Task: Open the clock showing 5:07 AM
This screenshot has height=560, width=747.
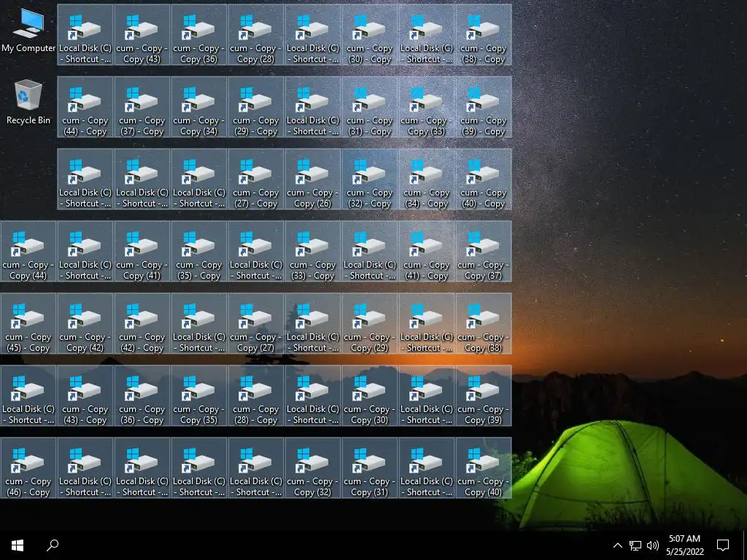Action: point(684,545)
